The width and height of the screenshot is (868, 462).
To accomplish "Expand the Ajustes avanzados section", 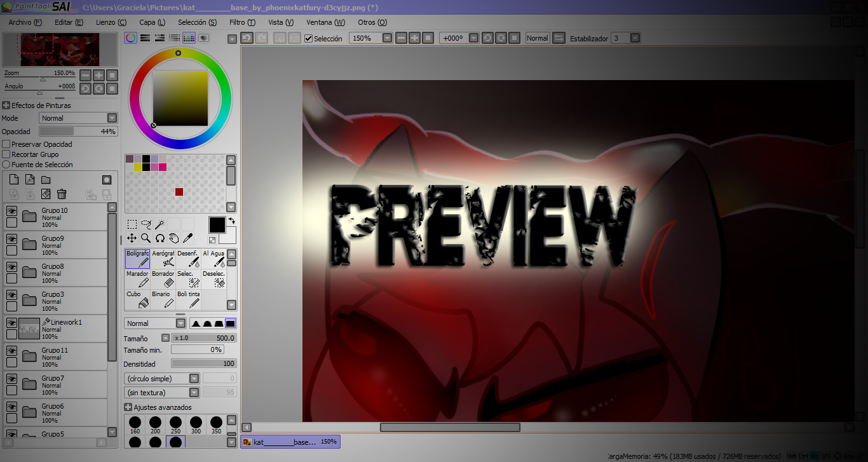I will tap(128, 407).
